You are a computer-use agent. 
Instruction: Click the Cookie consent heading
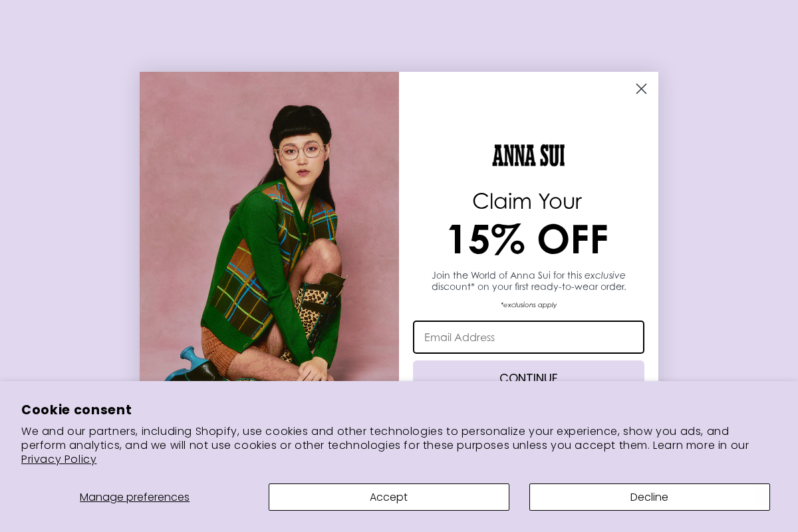pos(76,410)
